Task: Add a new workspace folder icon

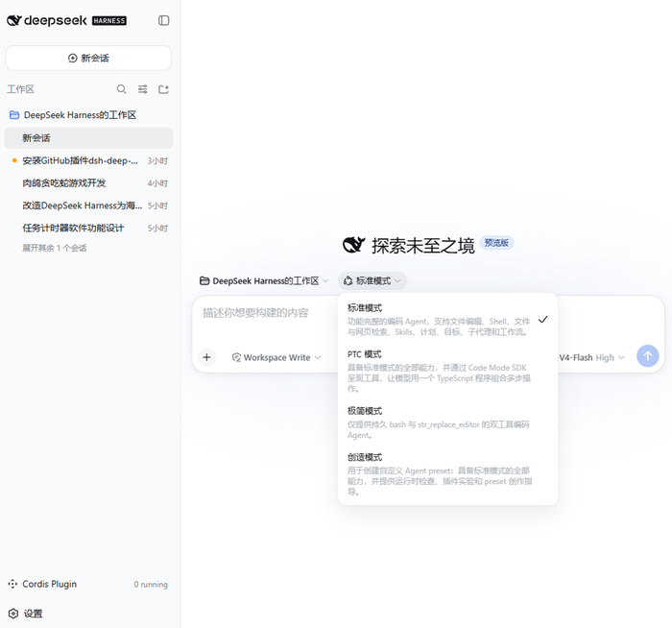Action: pyautogui.click(x=163, y=89)
